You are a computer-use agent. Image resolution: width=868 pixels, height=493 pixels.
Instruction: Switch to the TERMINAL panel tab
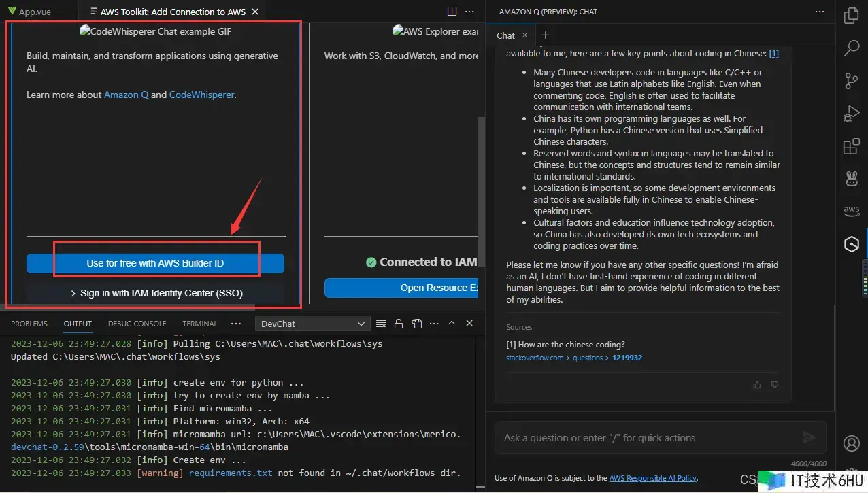pos(200,324)
